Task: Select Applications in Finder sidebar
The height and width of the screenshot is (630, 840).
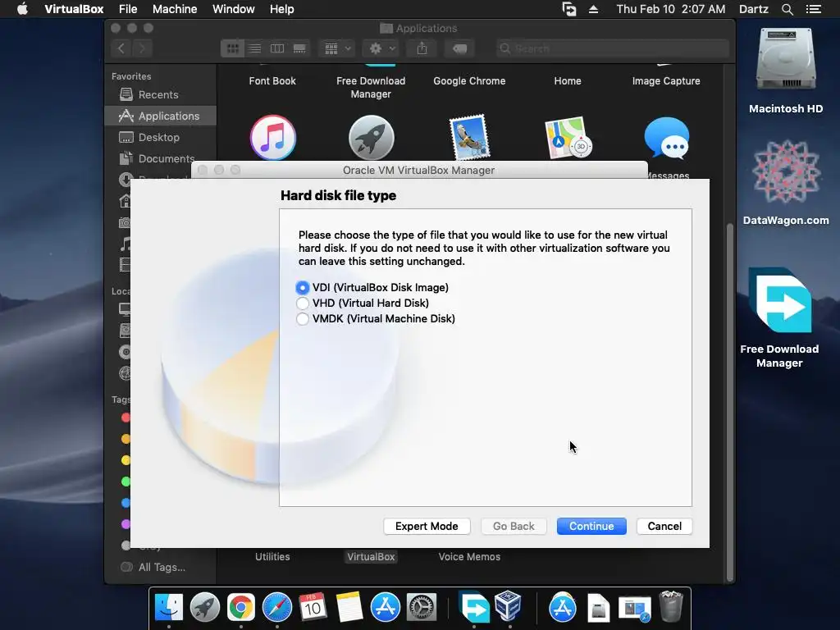Action: coord(161,116)
